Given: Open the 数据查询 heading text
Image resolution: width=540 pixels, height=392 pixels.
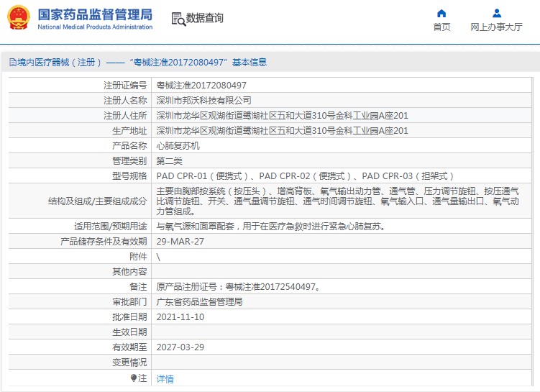Looking at the screenshot, I should (x=205, y=19).
